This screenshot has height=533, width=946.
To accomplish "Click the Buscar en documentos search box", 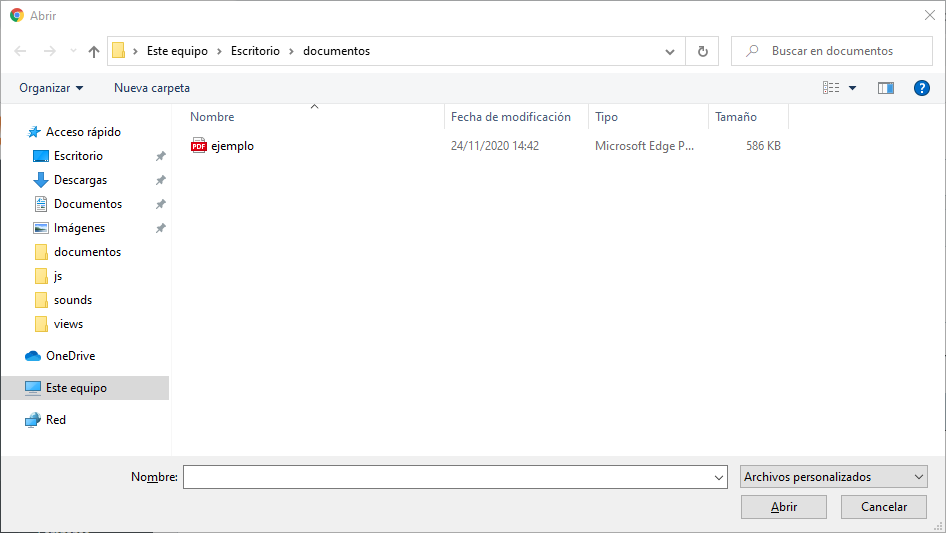I will (838, 51).
